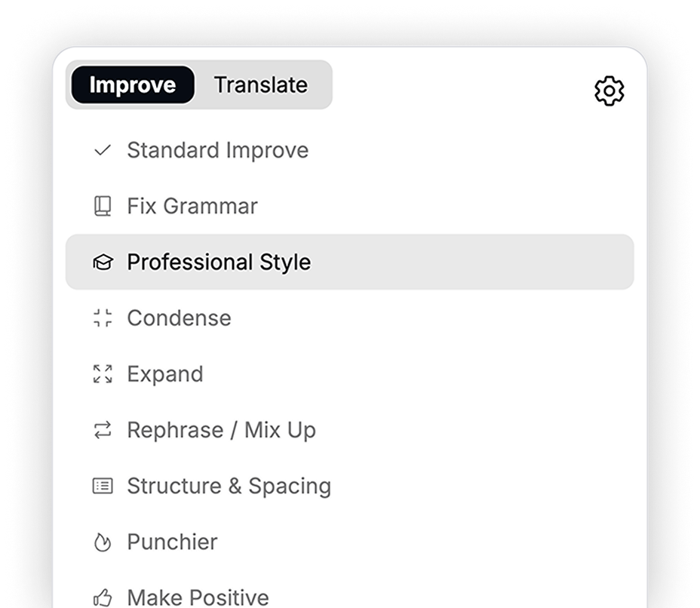Select the graduation cap icon for Professional Style
This screenshot has width=700, height=608.
point(103,262)
